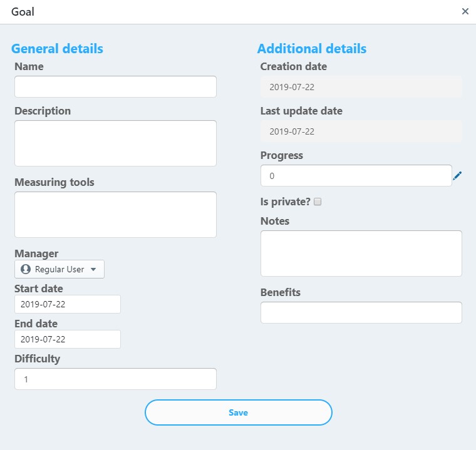This screenshot has width=476, height=450.
Task: Click into the Description text area
Action: 115,143
